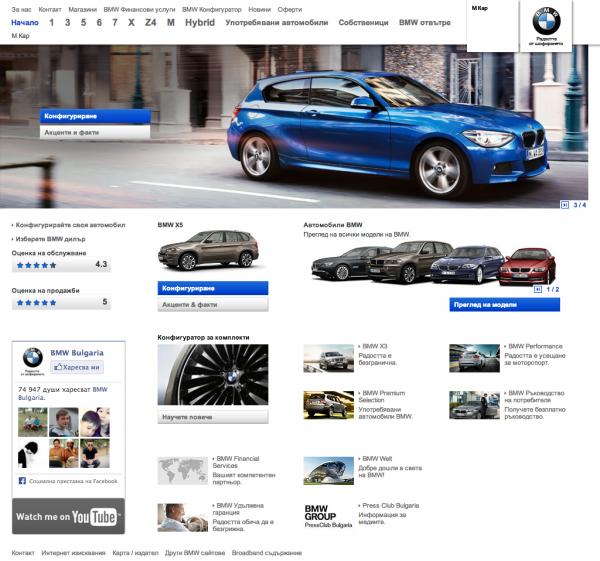Open 'BMW Удължена гаранция' link
Screen dimensions: 600x561
click(x=238, y=509)
